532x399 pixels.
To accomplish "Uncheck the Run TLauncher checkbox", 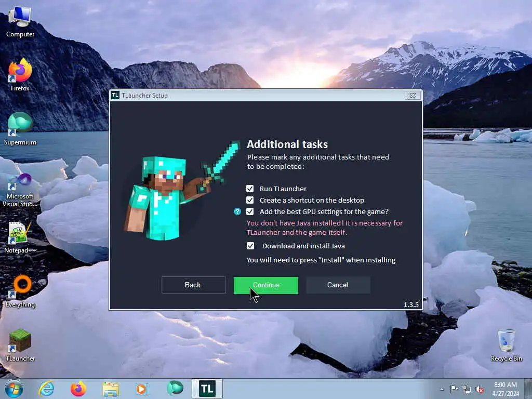I will tap(250, 189).
